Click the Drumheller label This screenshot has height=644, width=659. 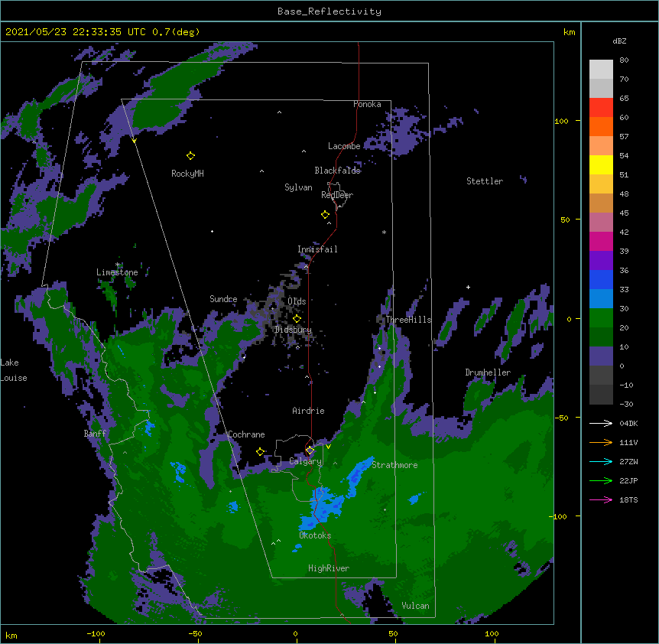click(488, 372)
